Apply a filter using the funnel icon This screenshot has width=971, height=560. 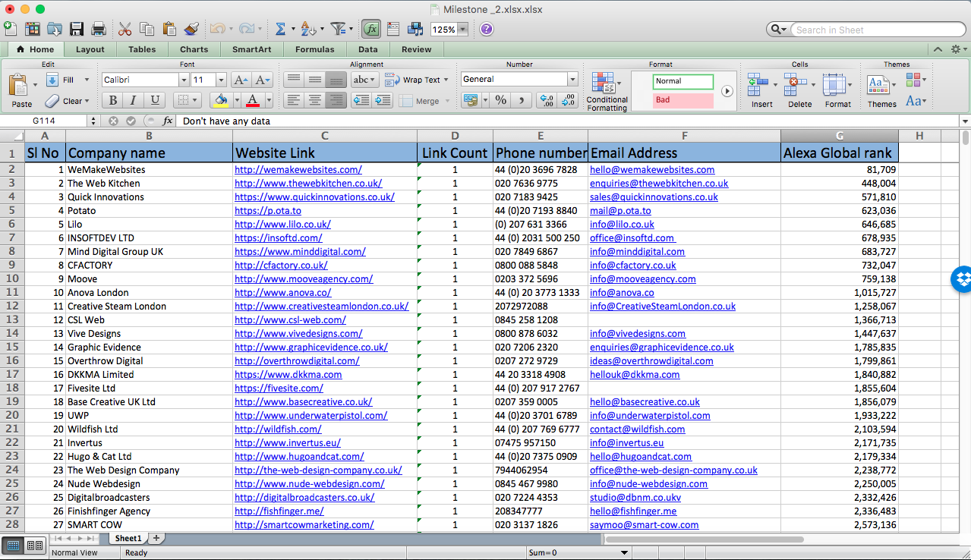[338, 29]
